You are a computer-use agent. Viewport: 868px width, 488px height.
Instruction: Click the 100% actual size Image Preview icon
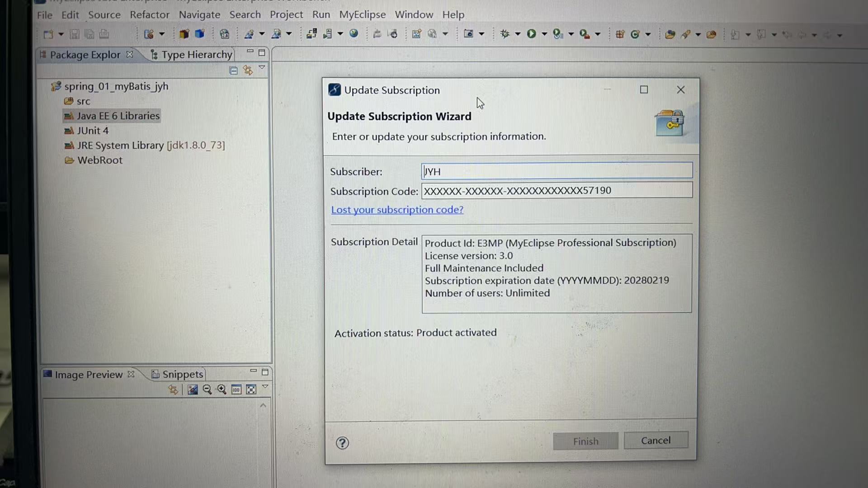236,389
